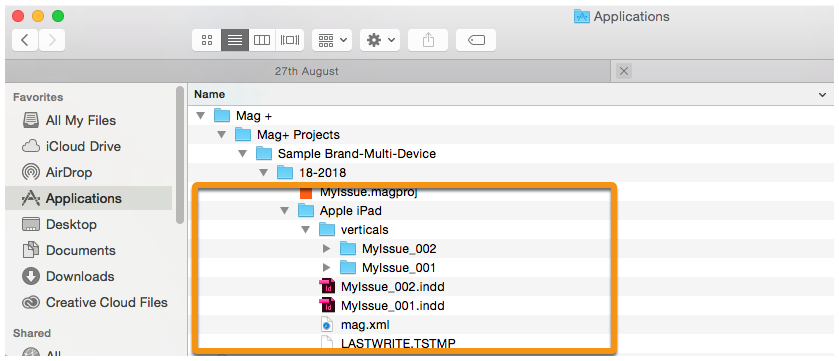The width and height of the screenshot is (839, 361).
Task: Select Applications in sidebar
Action: click(89, 198)
